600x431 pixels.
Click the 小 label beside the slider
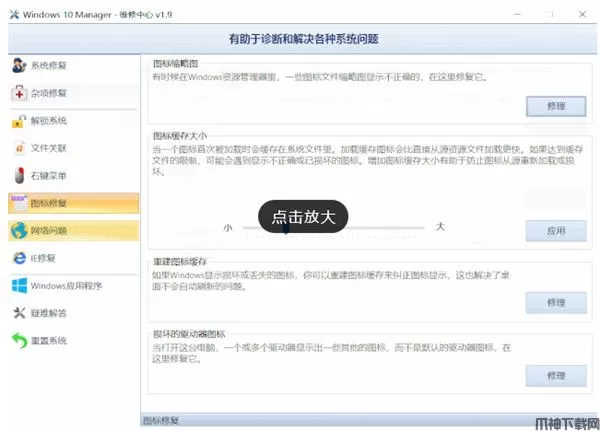[228, 228]
